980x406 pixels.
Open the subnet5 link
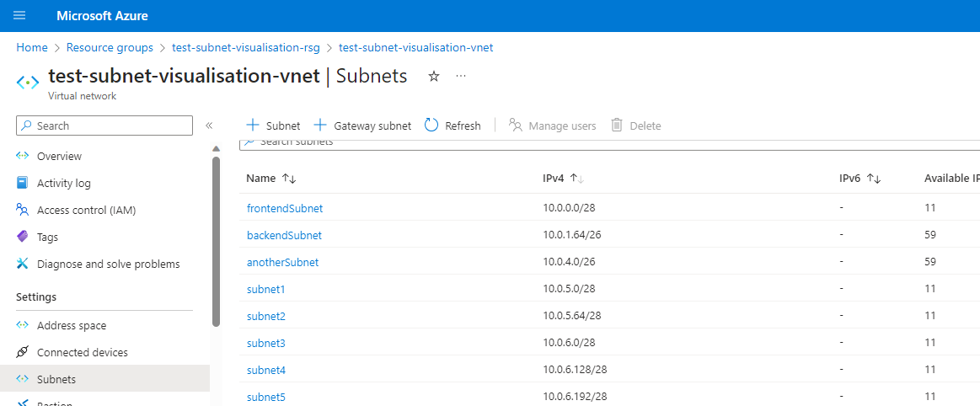click(x=266, y=397)
